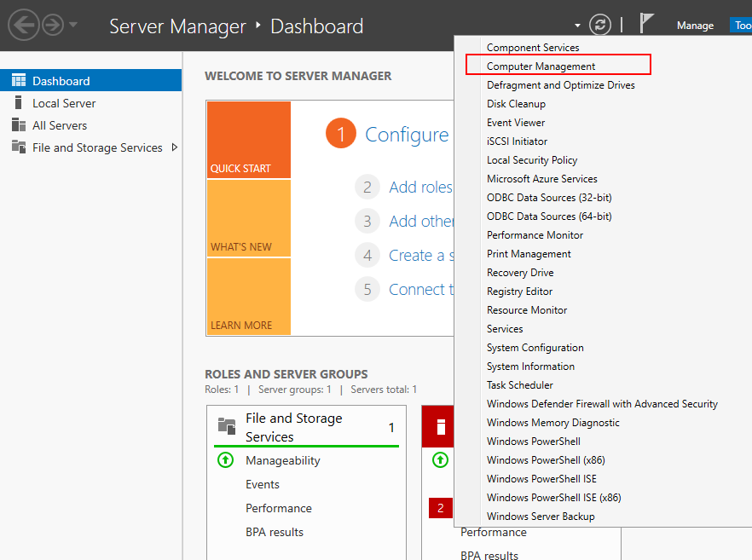Click the Create a server group link

tap(421, 255)
